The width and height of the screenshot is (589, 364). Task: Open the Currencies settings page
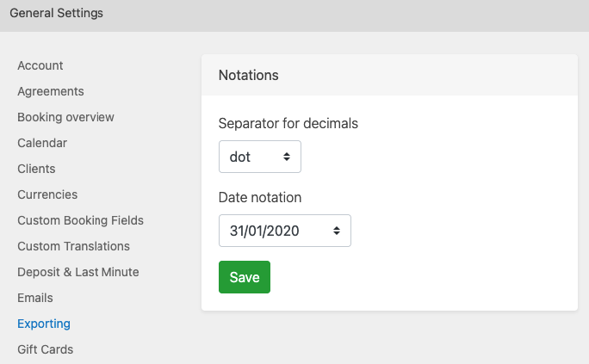pyautogui.click(x=47, y=194)
